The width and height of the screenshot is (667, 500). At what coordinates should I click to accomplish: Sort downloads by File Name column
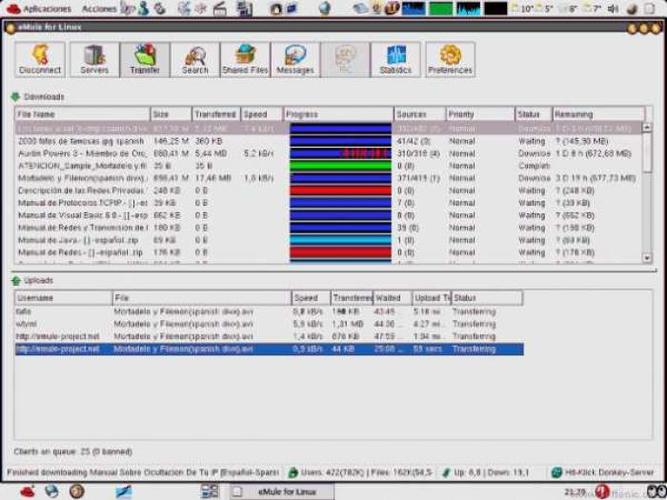click(81, 115)
